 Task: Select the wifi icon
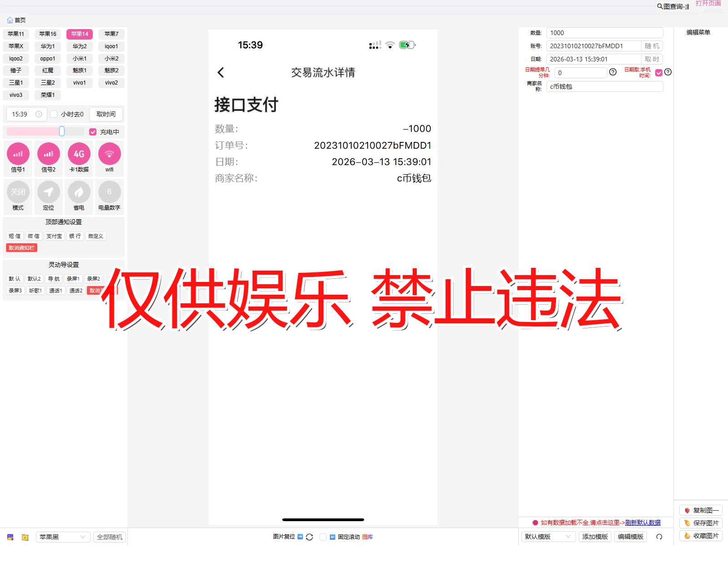tap(109, 154)
